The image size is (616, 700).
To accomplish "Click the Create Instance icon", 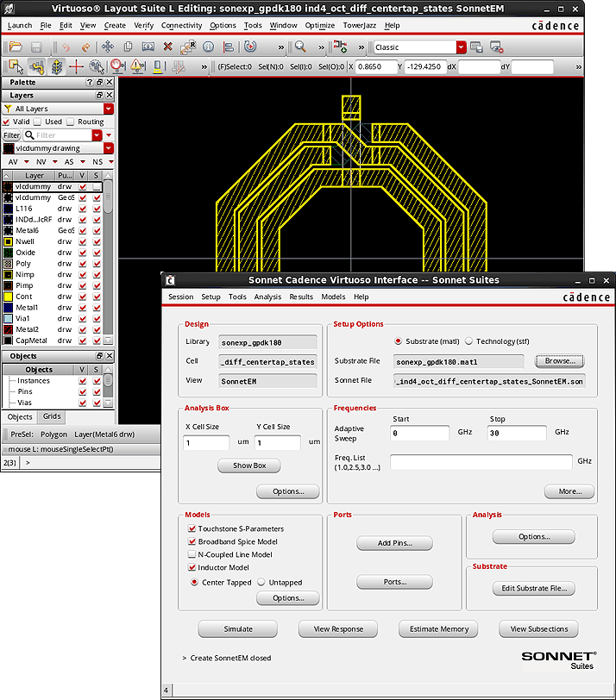I will 341,47.
